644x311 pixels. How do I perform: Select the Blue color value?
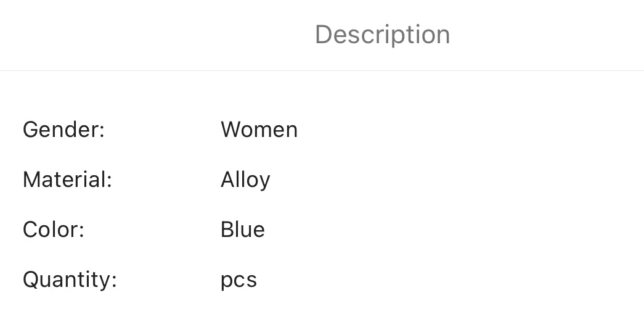(242, 230)
